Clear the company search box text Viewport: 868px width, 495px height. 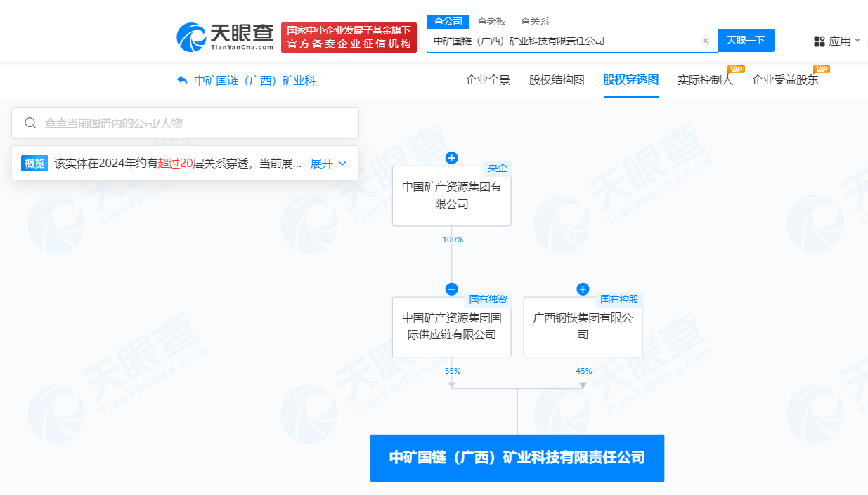pyautogui.click(x=705, y=41)
